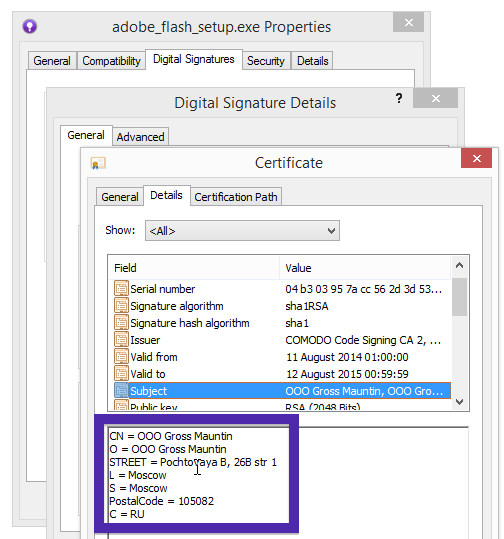
Task: Open the Advanced tab in Digital Signature Details
Action: [x=140, y=137]
